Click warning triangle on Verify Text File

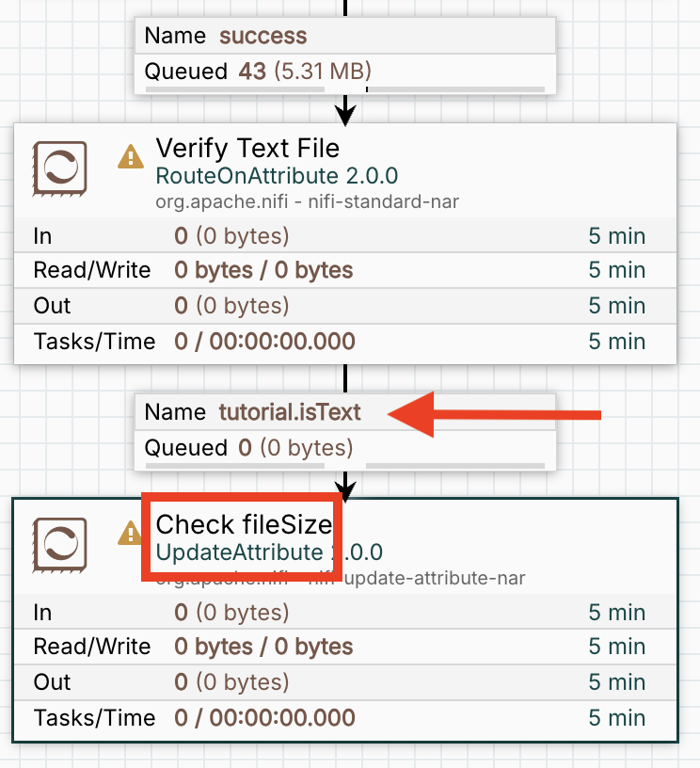point(131,156)
